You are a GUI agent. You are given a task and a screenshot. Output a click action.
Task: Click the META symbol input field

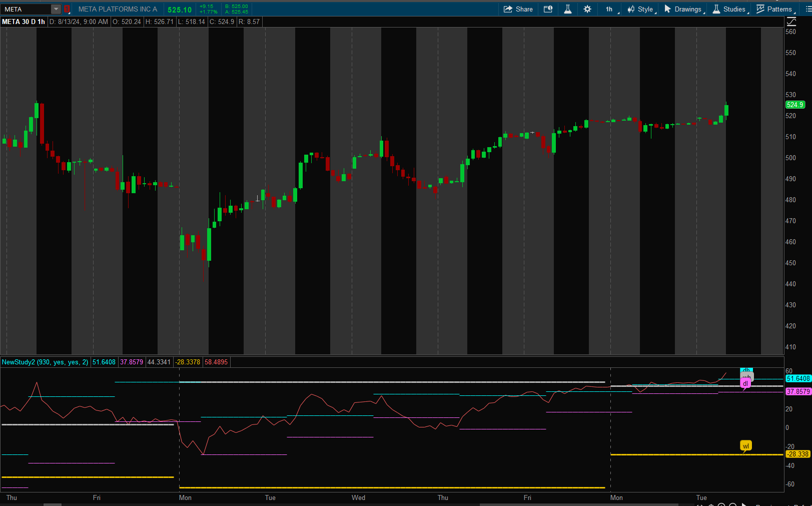[26, 9]
